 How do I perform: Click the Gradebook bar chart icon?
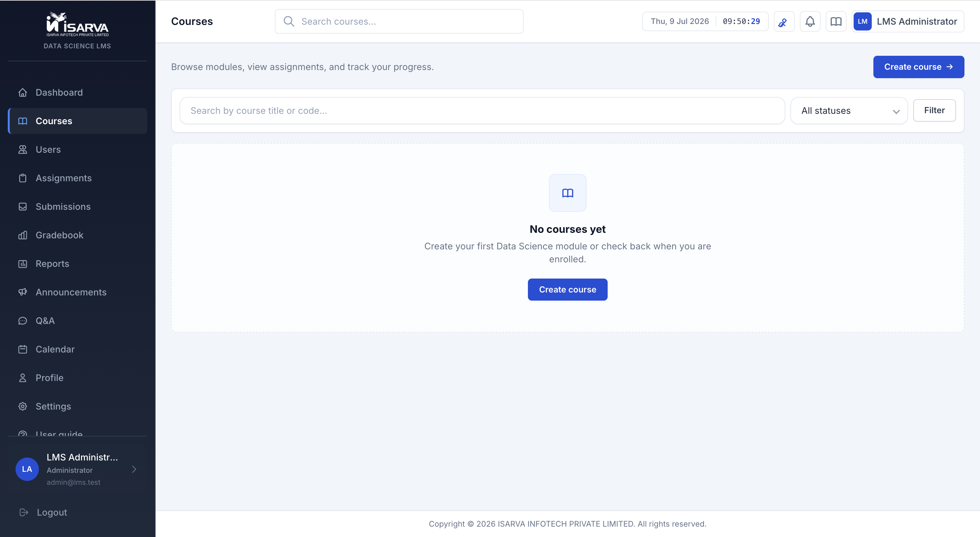click(x=23, y=235)
